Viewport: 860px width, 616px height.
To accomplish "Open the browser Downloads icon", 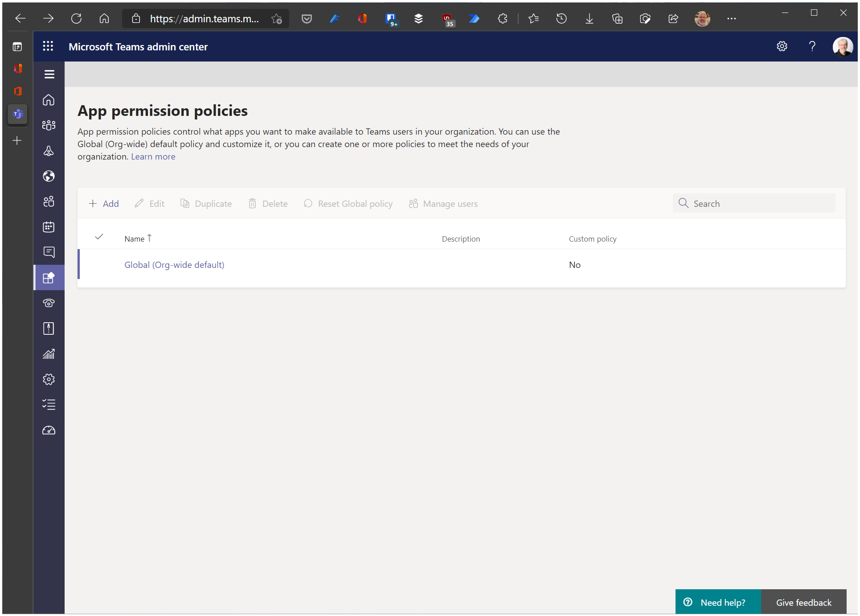I will tap(589, 19).
